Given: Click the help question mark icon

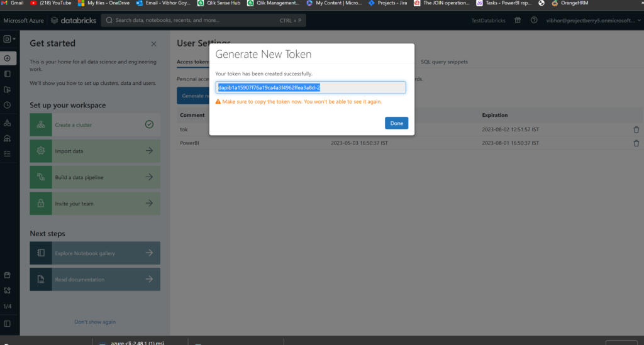Looking at the screenshot, I should [534, 20].
